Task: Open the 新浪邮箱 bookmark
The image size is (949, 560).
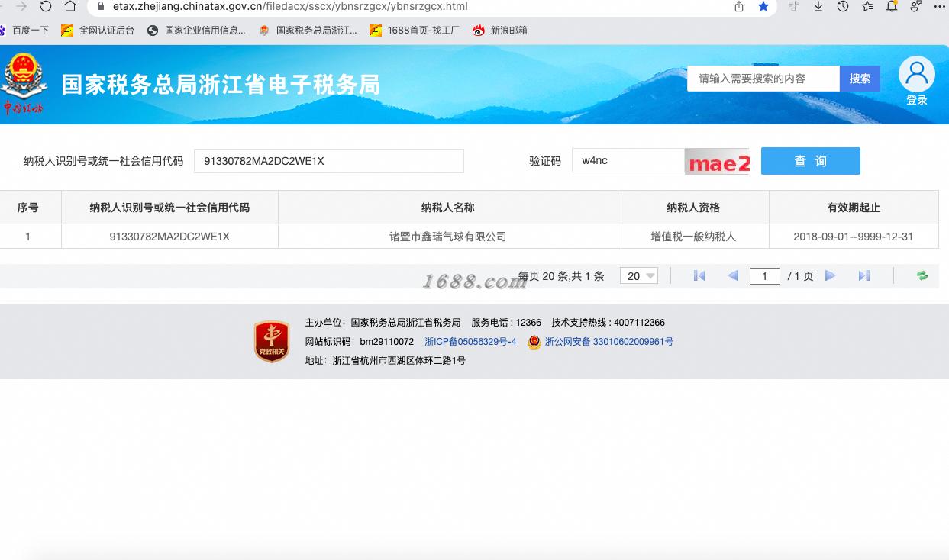Action: [500, 31]
